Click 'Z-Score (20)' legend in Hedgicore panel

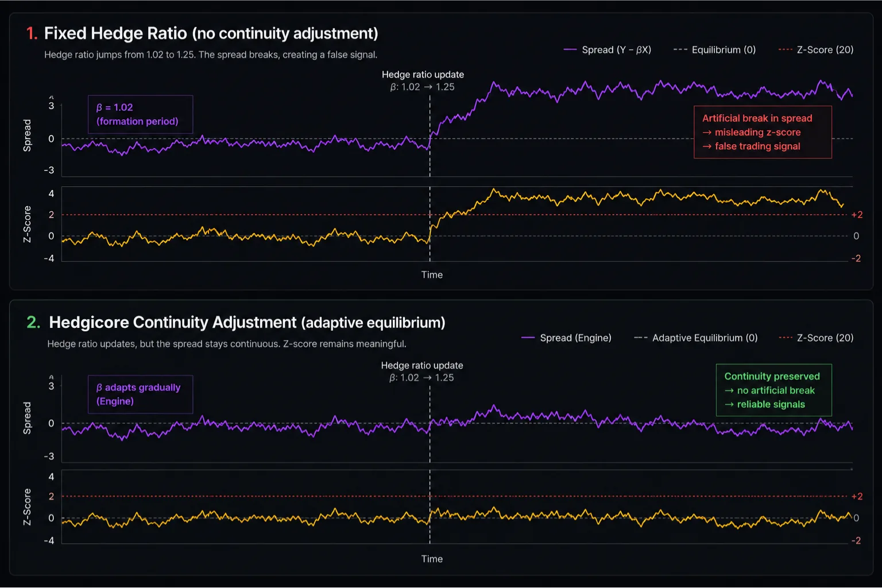click(816, 338)
